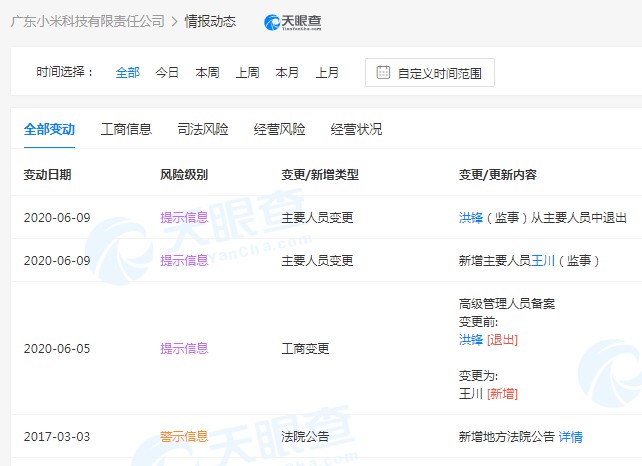
Task: Click the 风险级别 column header
Action: coord(184,175)
